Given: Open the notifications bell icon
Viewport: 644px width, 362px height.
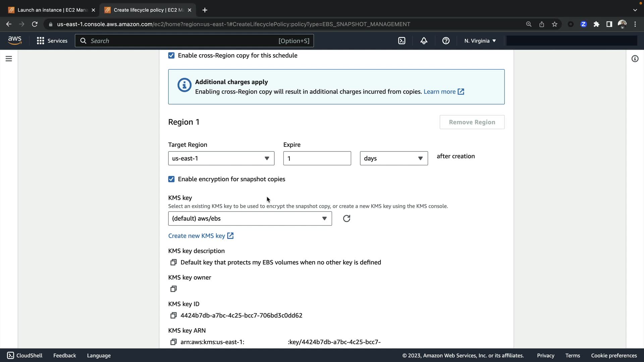Looking at the screenshot, I should [x=424, y=41].
